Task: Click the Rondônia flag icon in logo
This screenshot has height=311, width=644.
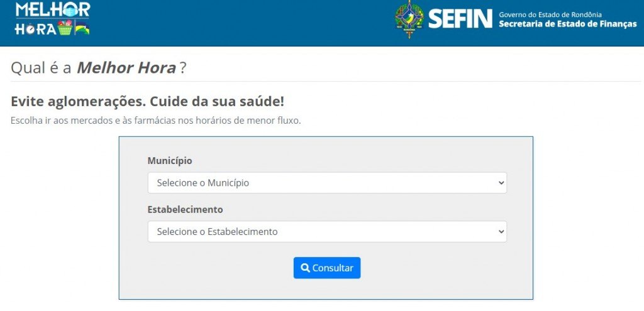Action: tap(82, 28)
